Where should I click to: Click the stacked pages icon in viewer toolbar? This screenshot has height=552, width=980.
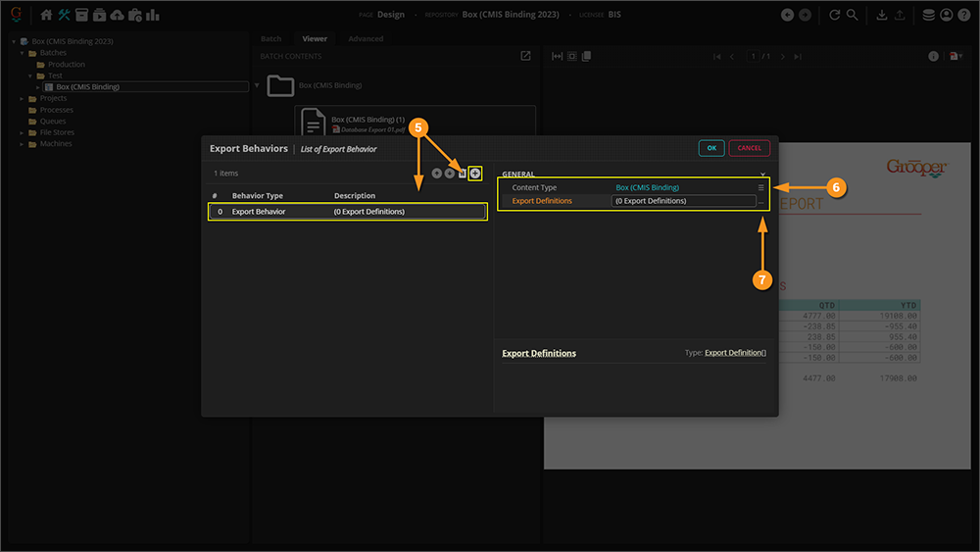(586, 56)
